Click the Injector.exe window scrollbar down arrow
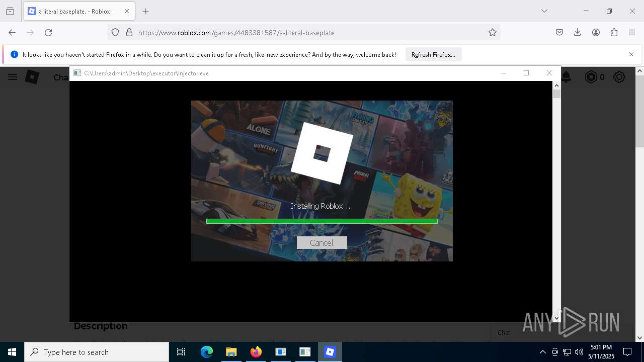The width and height of the screenshot is (644, 362). 556,318
